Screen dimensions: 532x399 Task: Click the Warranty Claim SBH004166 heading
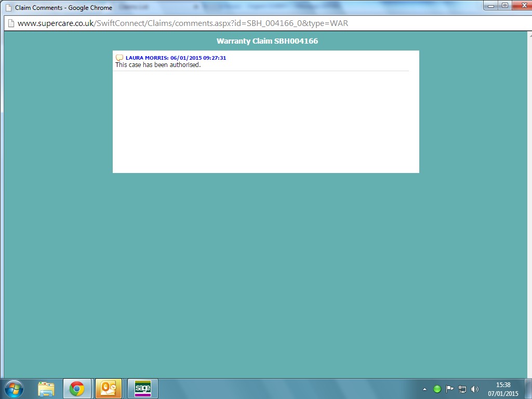tap(268, 41)
